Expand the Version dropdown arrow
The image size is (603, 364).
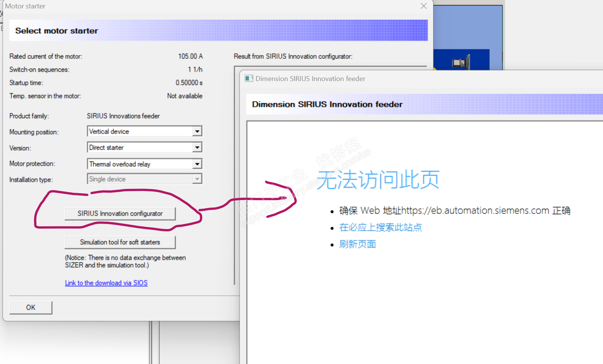pyautogui.click(x=197, y=148)
